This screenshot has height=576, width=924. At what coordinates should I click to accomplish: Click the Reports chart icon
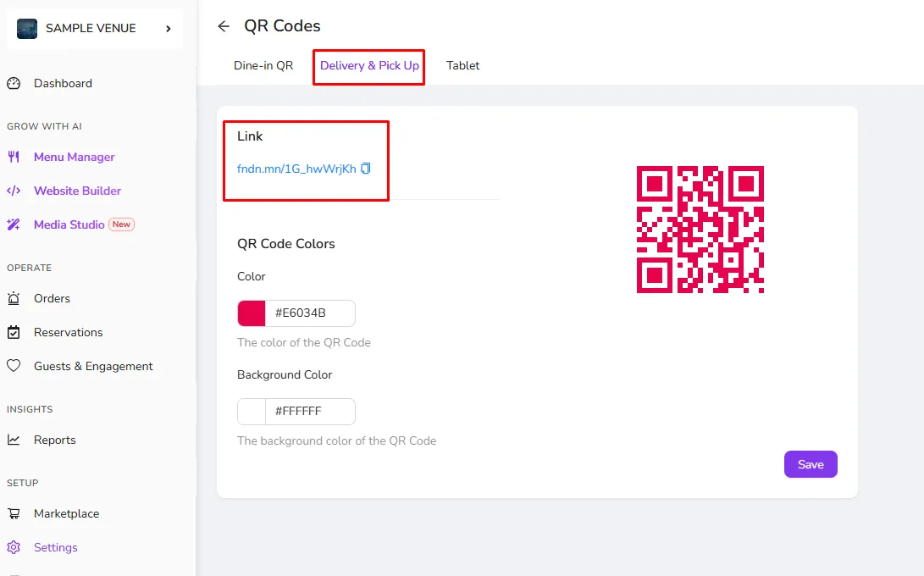(14, 440)
